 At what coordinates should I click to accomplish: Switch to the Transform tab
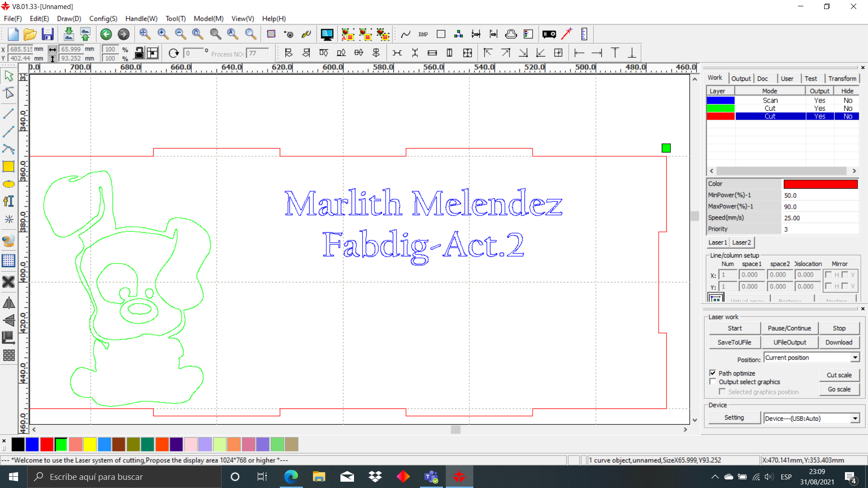[842, 78]
